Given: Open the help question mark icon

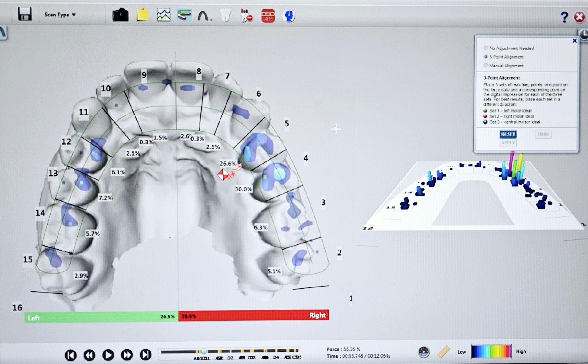Looking at the screenshot, I should (x=564, y=17).
